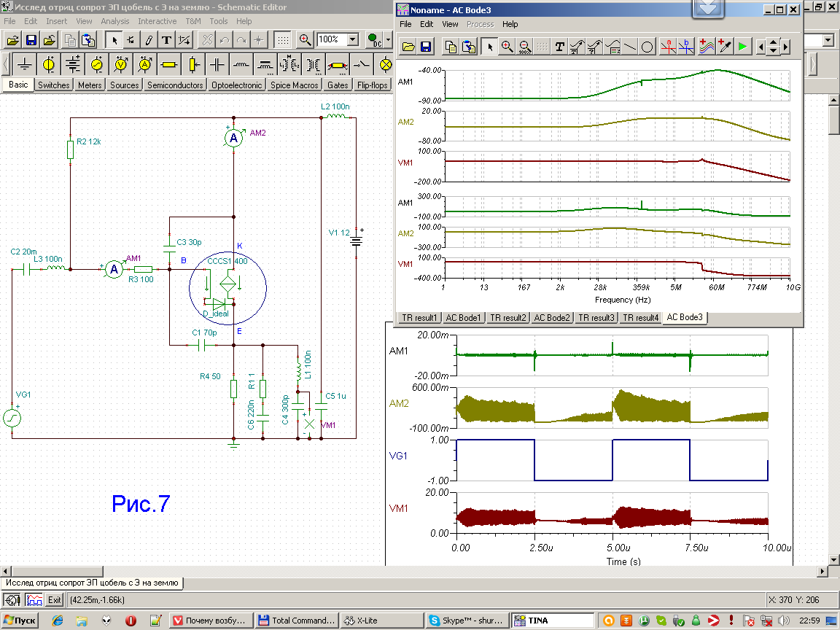
Task: Expand the DC analysis mode dropdown arrow
Action: click(x=388, y=39)
